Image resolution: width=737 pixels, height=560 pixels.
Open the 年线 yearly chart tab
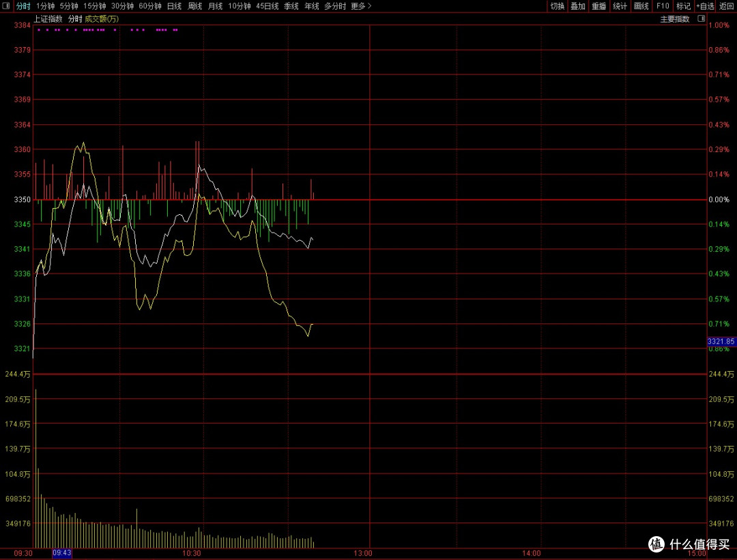tap(312, 6)
